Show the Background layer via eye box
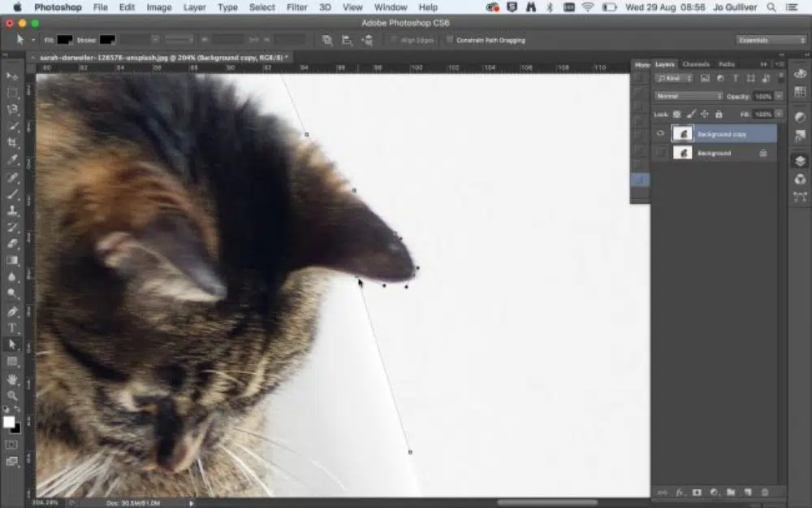This screenshot has width=812, height=508. point(661,153)
